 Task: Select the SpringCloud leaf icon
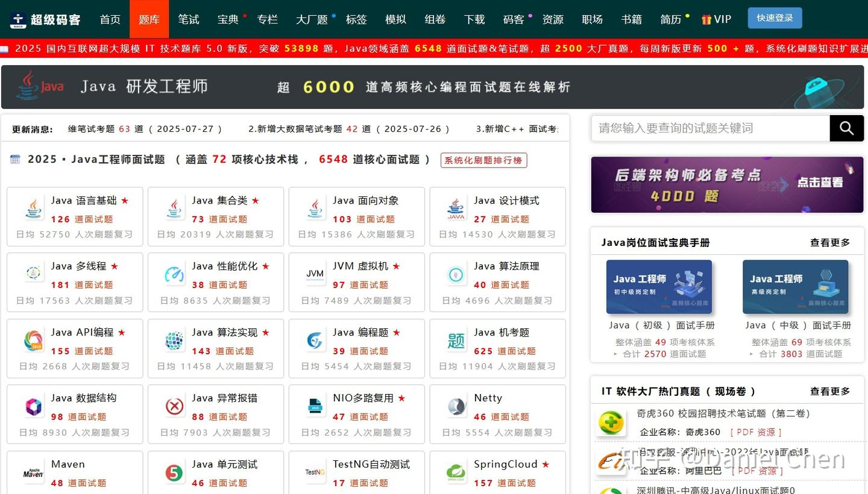click(x=455, y=472)
